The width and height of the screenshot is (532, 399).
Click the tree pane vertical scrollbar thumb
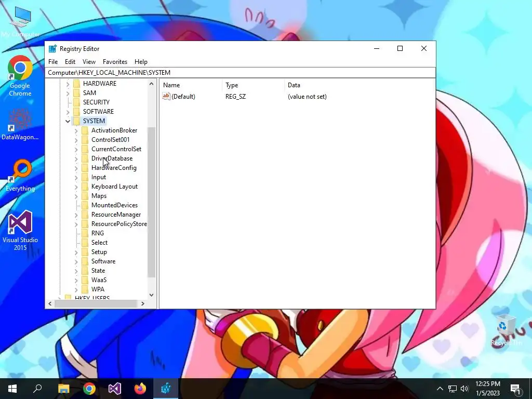click(151, 202)
